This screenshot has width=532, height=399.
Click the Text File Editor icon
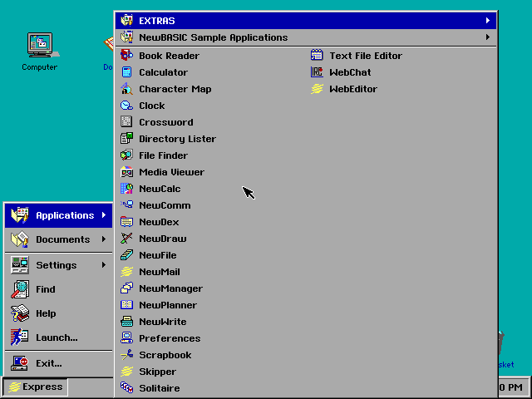pos(317,56)
